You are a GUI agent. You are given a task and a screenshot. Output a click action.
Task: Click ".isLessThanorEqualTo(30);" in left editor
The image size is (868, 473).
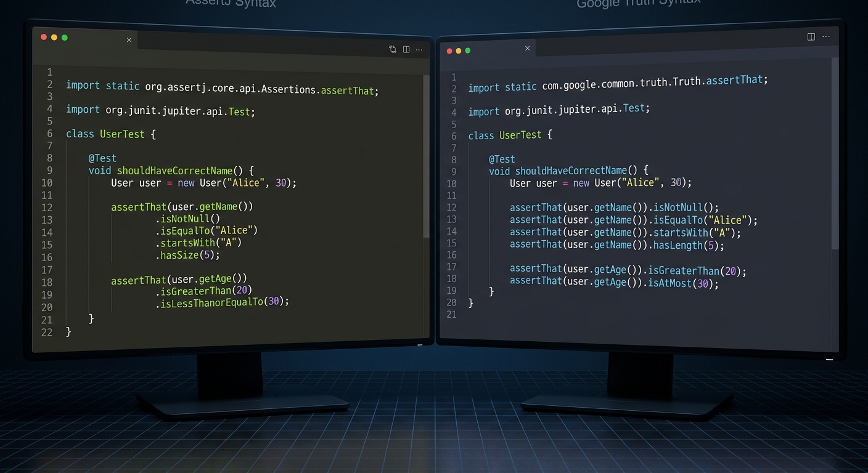(223, 302)
